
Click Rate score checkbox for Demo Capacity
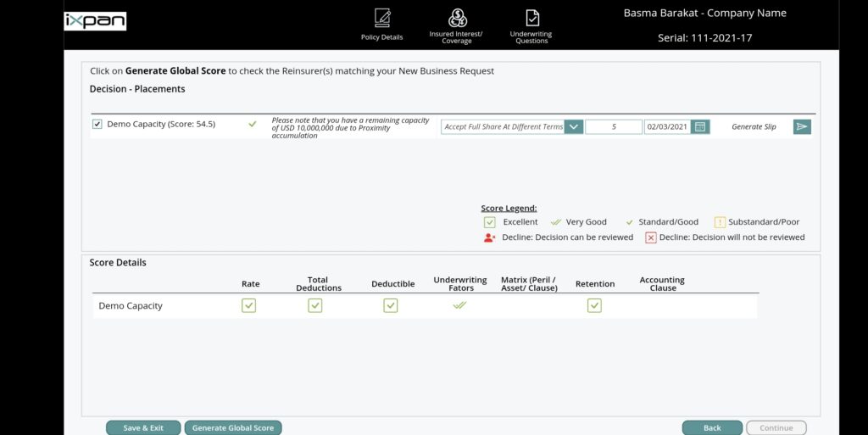click(x=248, y=305)
